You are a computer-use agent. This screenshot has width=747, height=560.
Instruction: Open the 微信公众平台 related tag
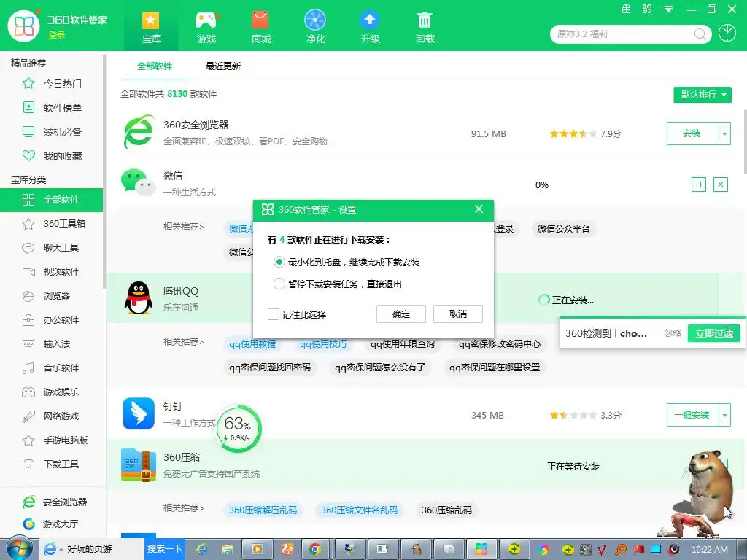(564, 228)
